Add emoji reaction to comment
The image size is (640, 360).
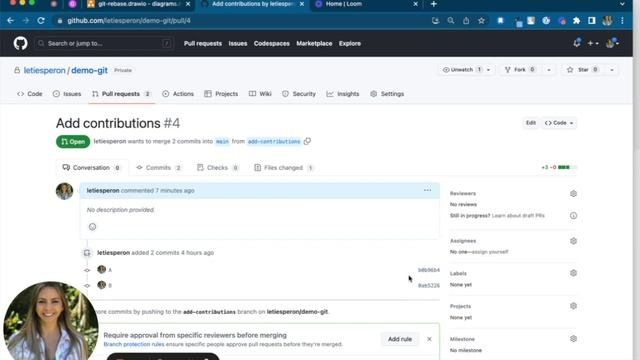tap(92, 227)
